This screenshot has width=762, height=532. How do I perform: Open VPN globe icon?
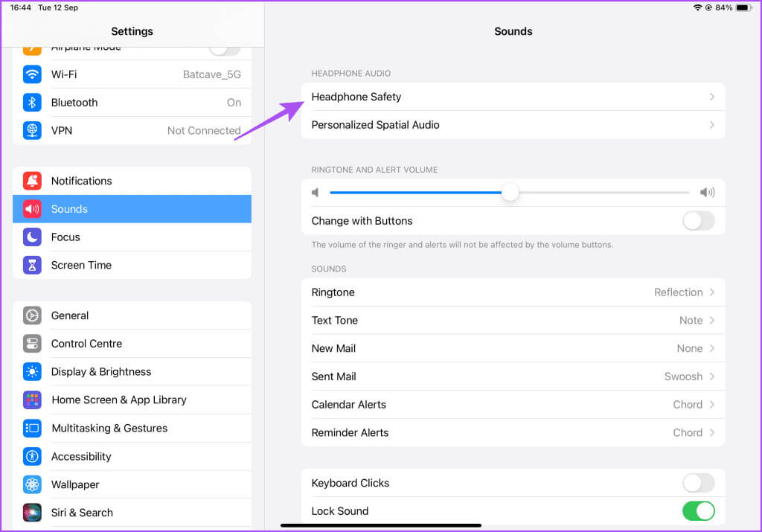pyautogui.click(x=32, y=130)
